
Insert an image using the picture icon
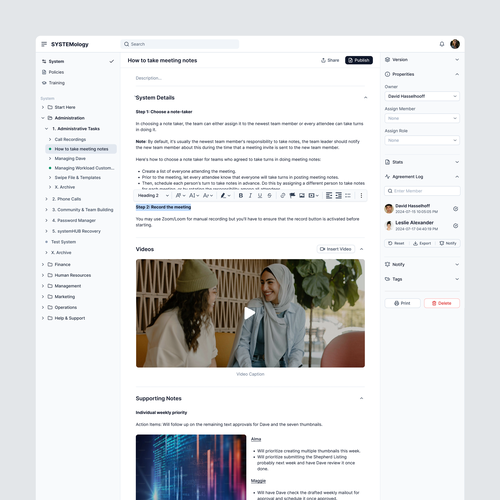[x=302, y=196]
